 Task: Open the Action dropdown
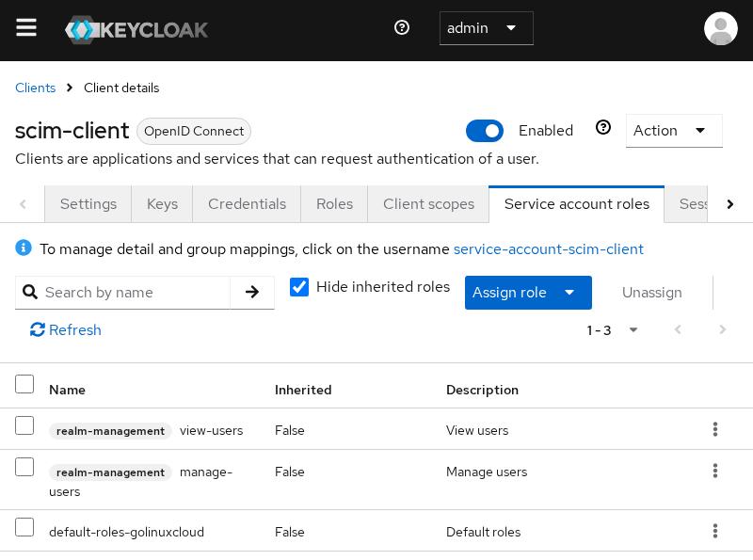[x=674, y=131]
